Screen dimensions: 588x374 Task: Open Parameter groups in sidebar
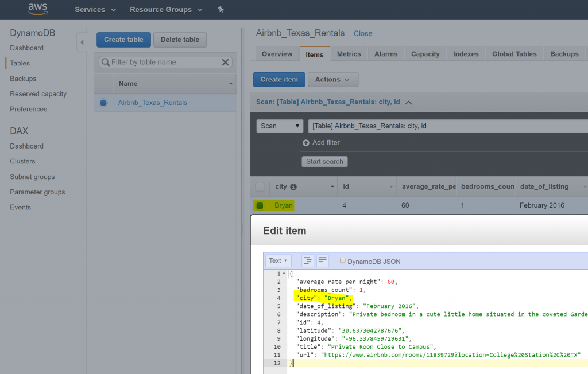[37, 192]
